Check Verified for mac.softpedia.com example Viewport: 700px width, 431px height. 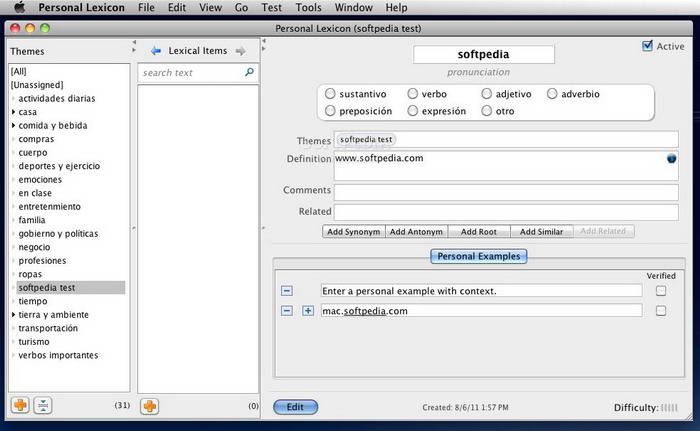pos(661,310)
